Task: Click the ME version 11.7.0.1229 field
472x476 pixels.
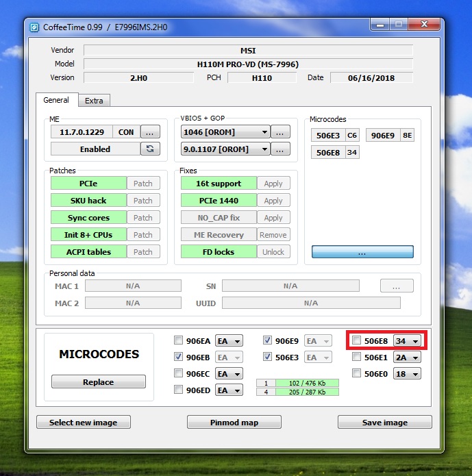Action: [82, 132]
